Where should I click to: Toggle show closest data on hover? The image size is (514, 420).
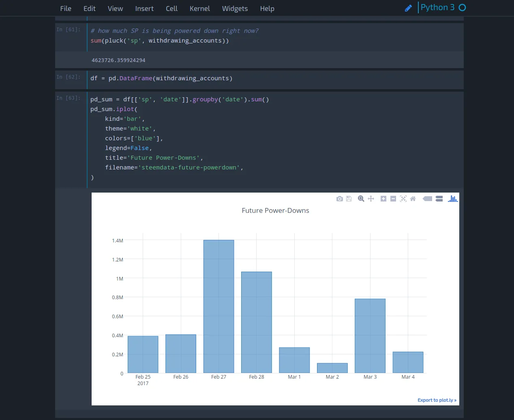pos(427,199)
